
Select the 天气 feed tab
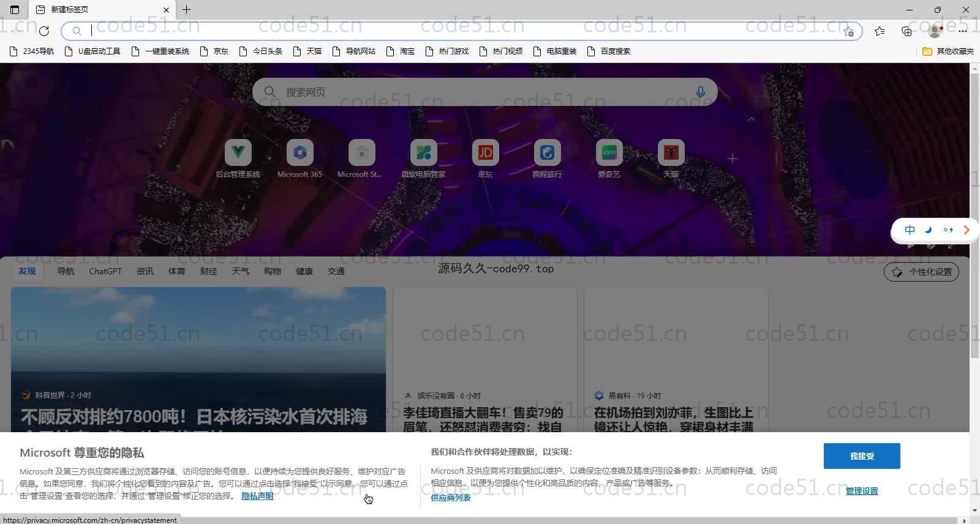(241, 271)
